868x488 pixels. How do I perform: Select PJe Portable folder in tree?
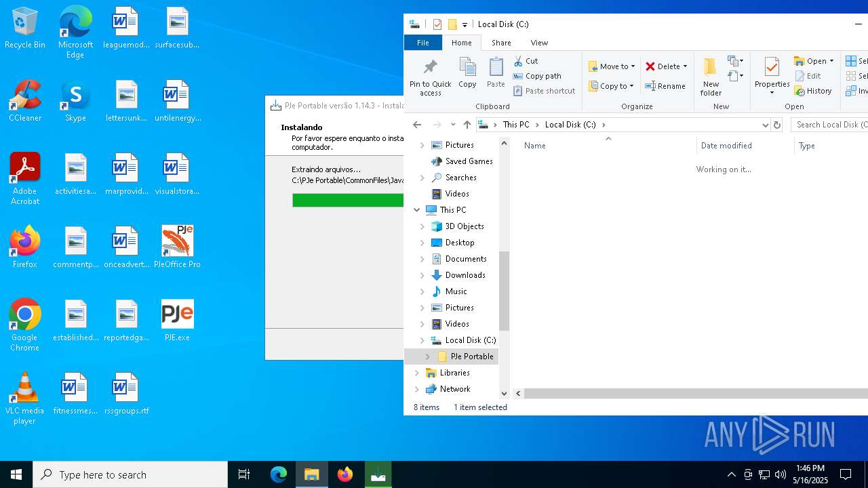[472, 357]
